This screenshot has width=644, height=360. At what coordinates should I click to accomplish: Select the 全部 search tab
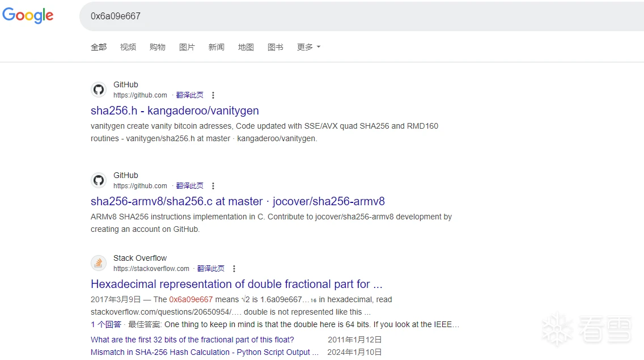coord(99,47)
